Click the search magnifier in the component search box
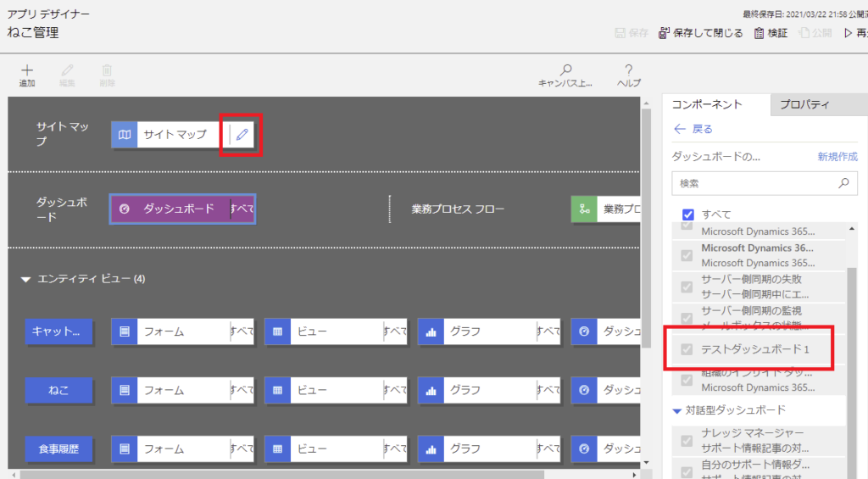868x479 pixels. [843, 183]
